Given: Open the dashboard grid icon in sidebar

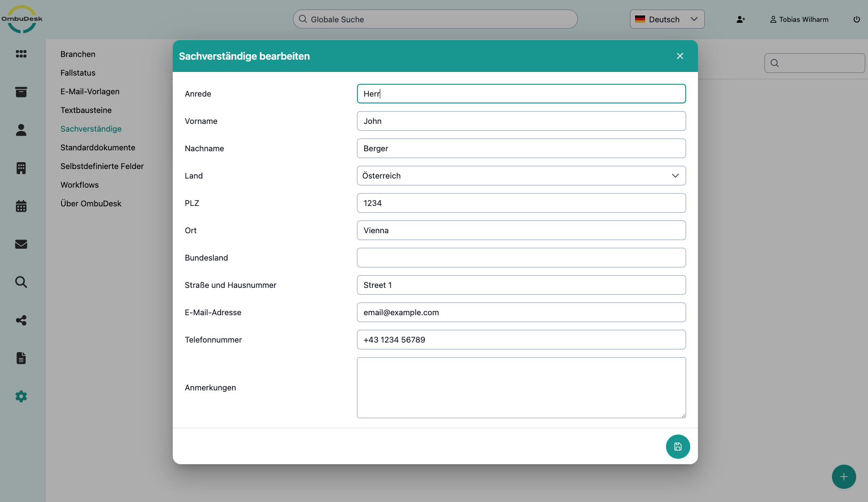Looking at the screenshot, I should (21, 54).
